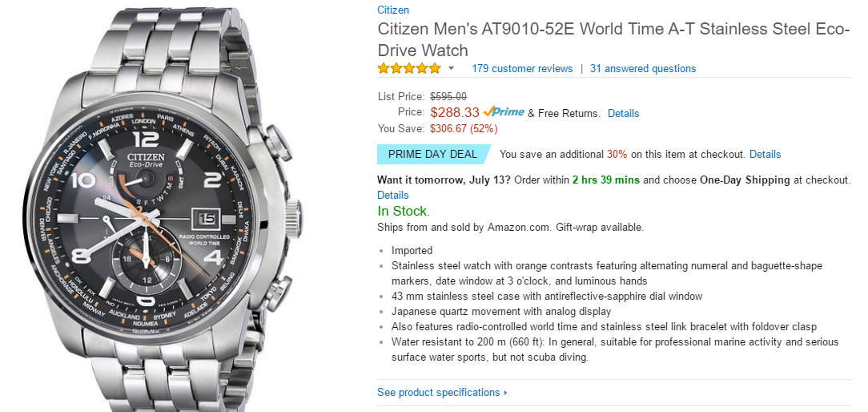
Task: Click the Citizen brand link
Action: point(393,10)
